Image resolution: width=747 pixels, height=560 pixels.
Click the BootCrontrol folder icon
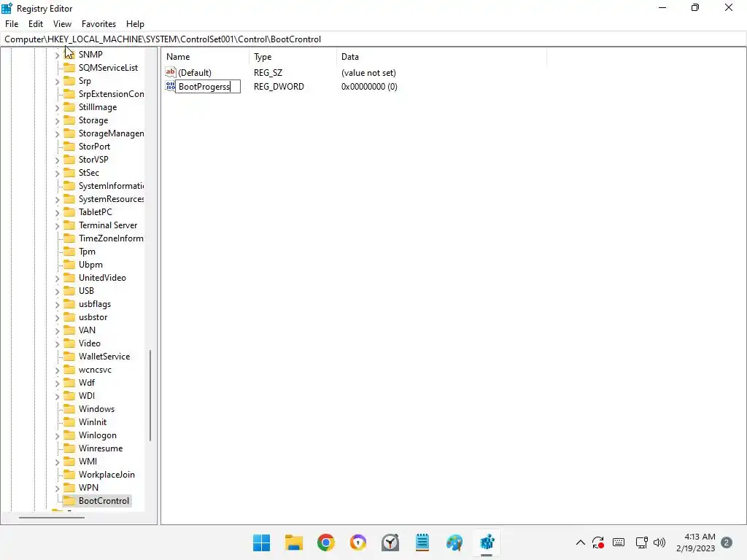69,500
